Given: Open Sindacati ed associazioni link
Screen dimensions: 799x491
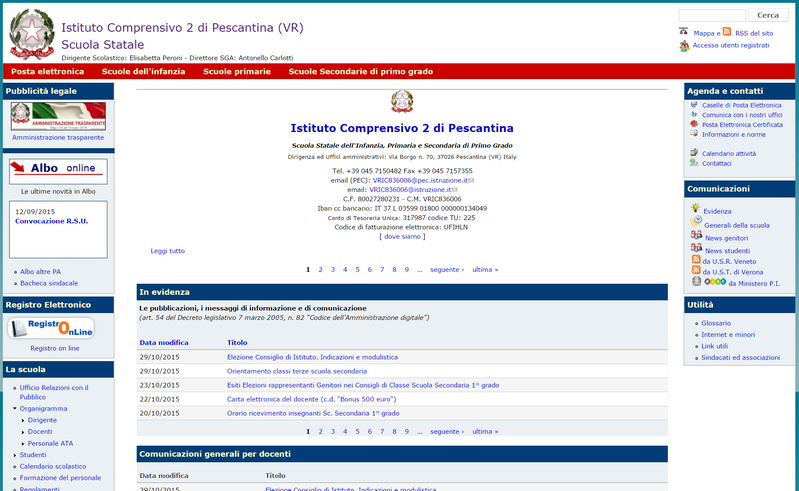Looking at the screenshot, I should click(740, 358).
